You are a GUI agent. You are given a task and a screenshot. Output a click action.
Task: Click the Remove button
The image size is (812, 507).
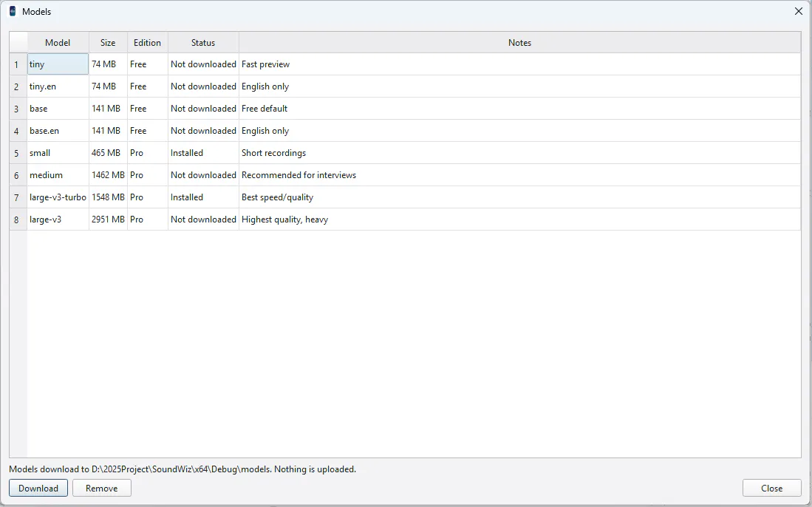[x=101, y=488]
